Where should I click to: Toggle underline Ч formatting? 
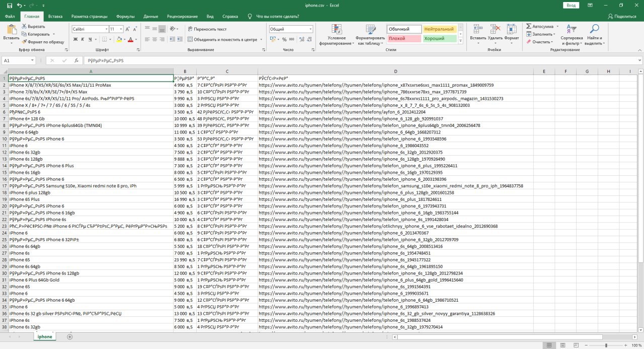[x=90, y=39]
